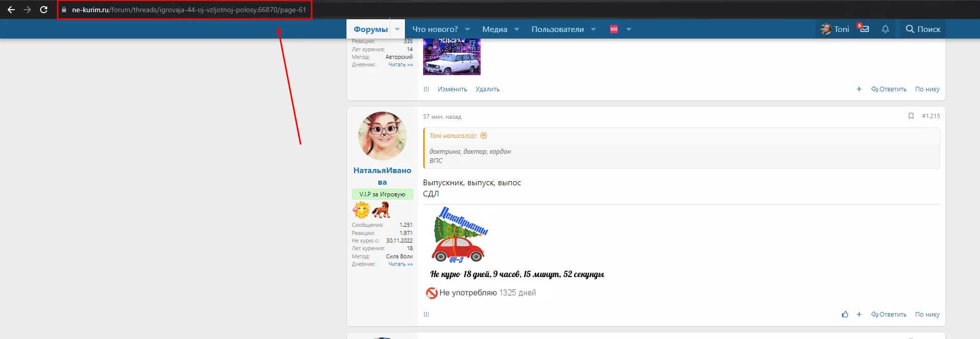Open the car signature image in first post
The height and width of the screenshot is (339, 980).
(x=452, y=57)
